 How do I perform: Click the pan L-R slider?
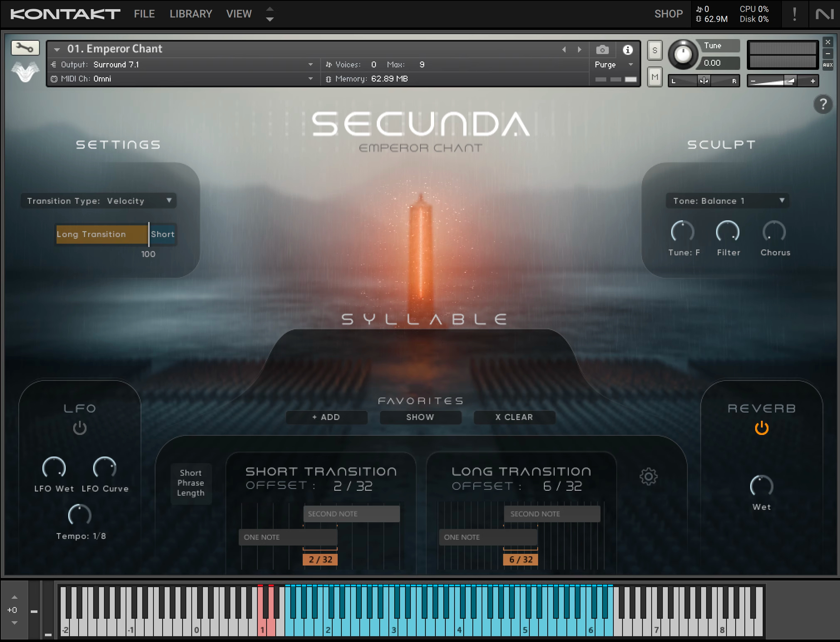pyautogui.click(x=704, y=81)
